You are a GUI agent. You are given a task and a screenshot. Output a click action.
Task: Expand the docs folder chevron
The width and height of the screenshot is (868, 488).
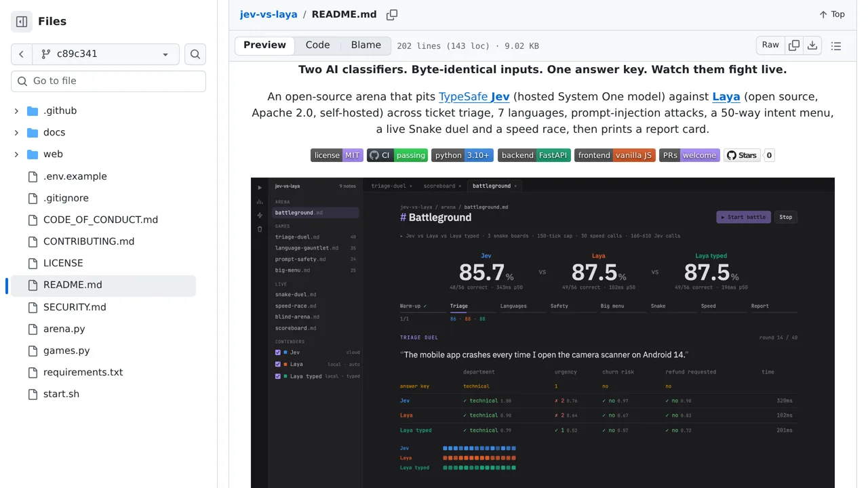[16, 132]
